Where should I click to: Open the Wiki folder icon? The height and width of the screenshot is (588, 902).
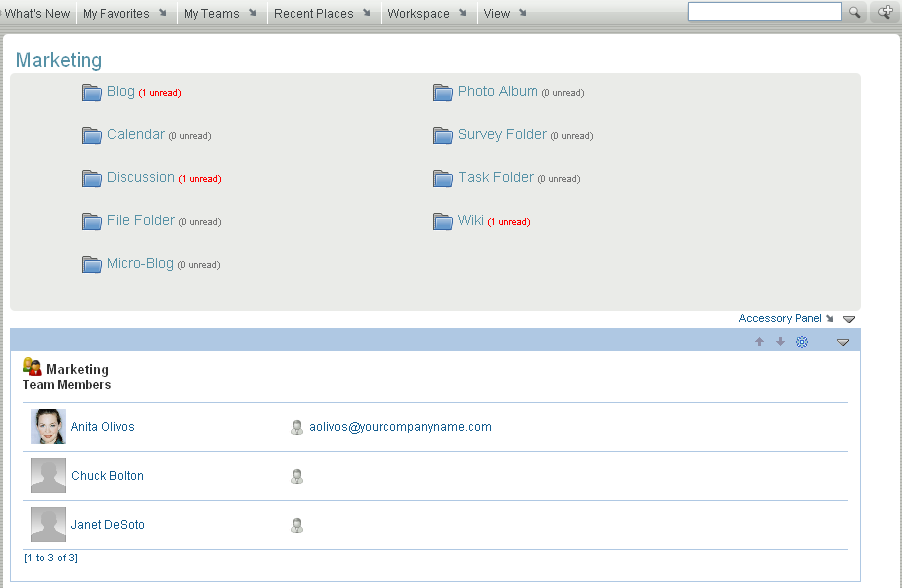click(x=443, y=220)
